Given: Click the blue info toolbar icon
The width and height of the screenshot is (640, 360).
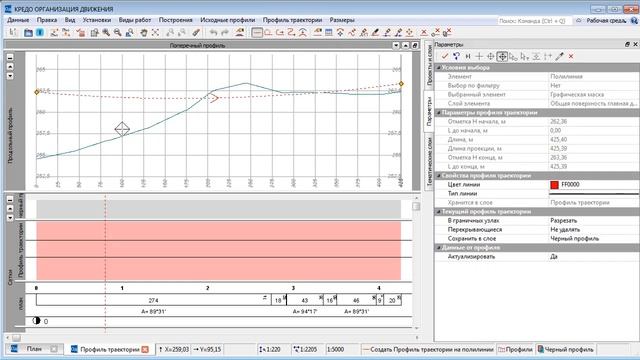Looking at the screenshot, I should [x=40, y=33].
